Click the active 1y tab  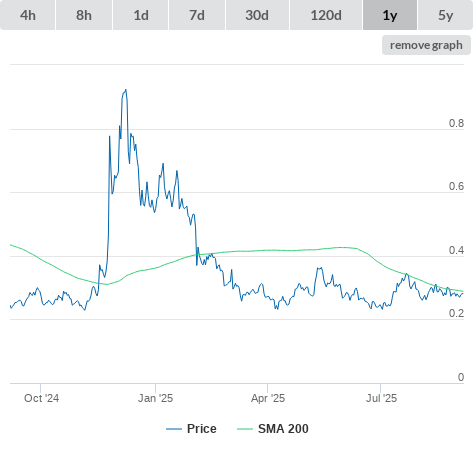coord(390,15)
